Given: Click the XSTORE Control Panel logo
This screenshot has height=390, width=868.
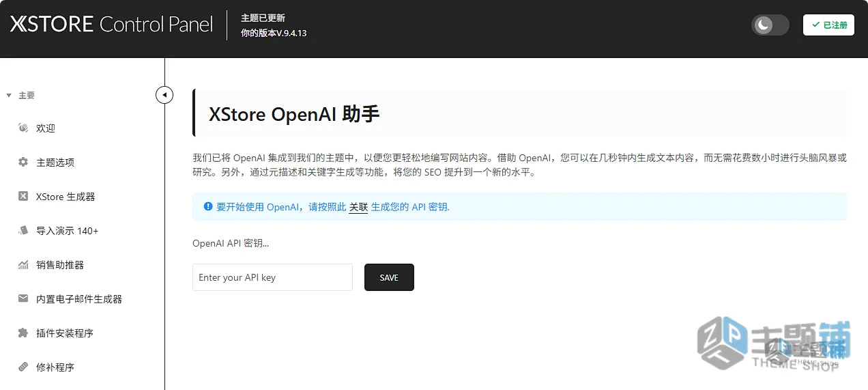Looking at the screenshot, I should pos(112,24).
